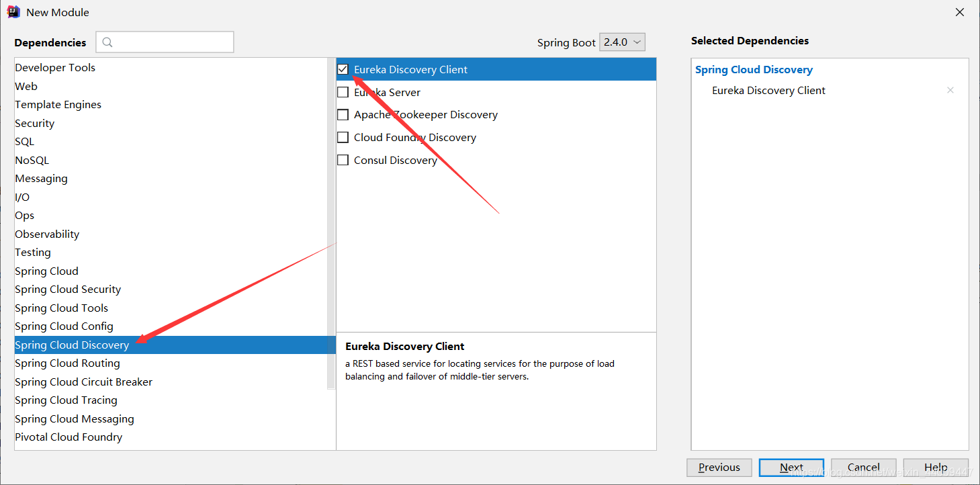The height and width of the screenshot is (485, 980).
Task: Open the Spring Boot version dropdown
Action: point(622,42)
